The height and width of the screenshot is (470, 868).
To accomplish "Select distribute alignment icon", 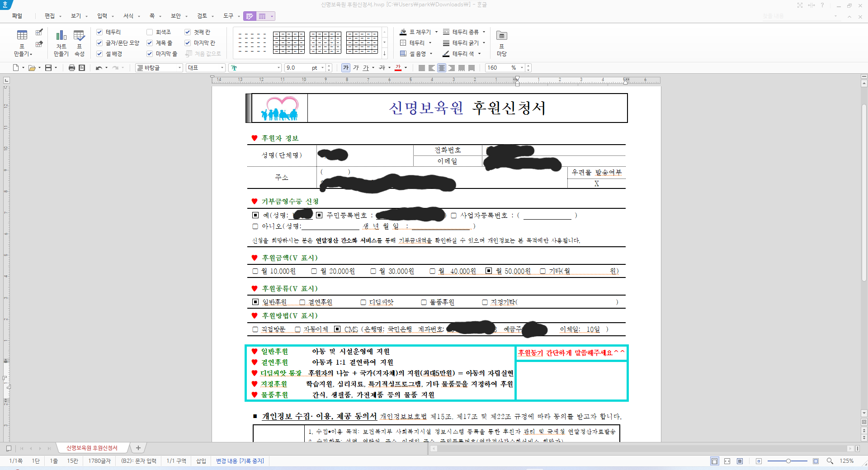I will (462, 68).
